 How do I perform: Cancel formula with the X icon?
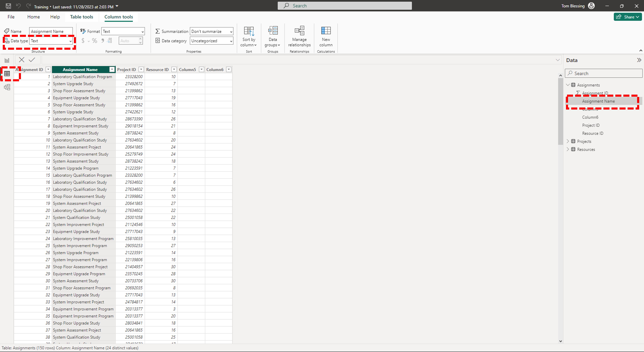point(22,60)
